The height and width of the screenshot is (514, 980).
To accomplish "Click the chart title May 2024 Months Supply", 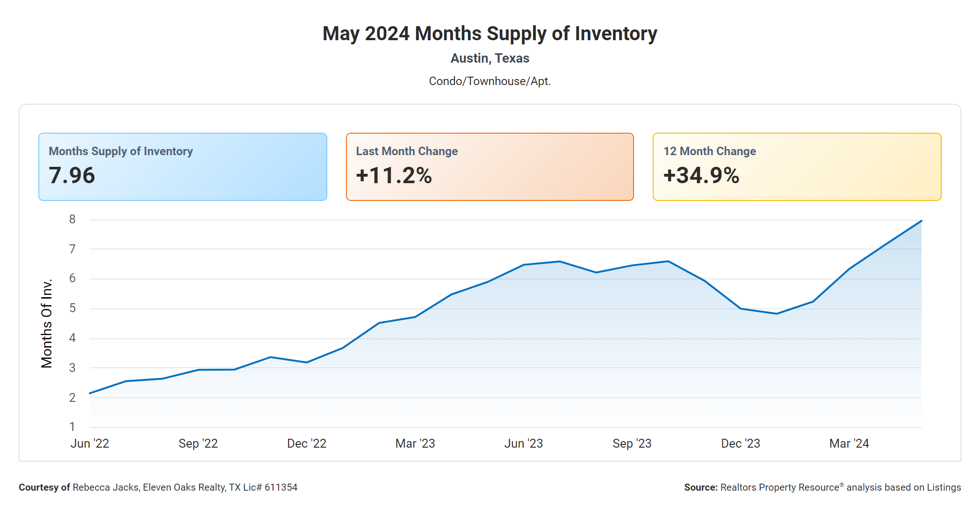I will 490,34.
